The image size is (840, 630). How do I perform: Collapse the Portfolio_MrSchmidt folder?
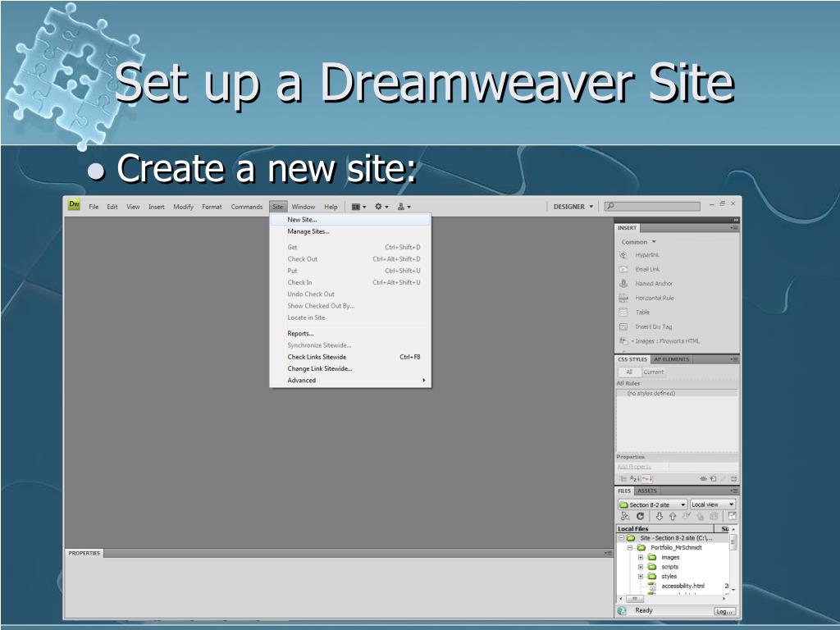click(631, 547)
